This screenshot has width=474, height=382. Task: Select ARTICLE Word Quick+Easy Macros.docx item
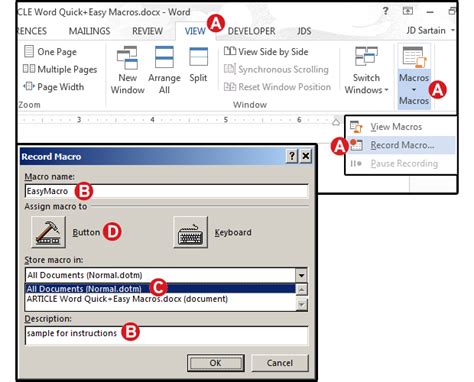pos(160,299)
